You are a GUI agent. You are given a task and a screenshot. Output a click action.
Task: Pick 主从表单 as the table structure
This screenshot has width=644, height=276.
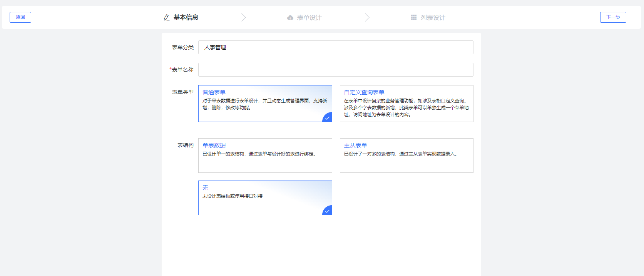click(406, 156)
